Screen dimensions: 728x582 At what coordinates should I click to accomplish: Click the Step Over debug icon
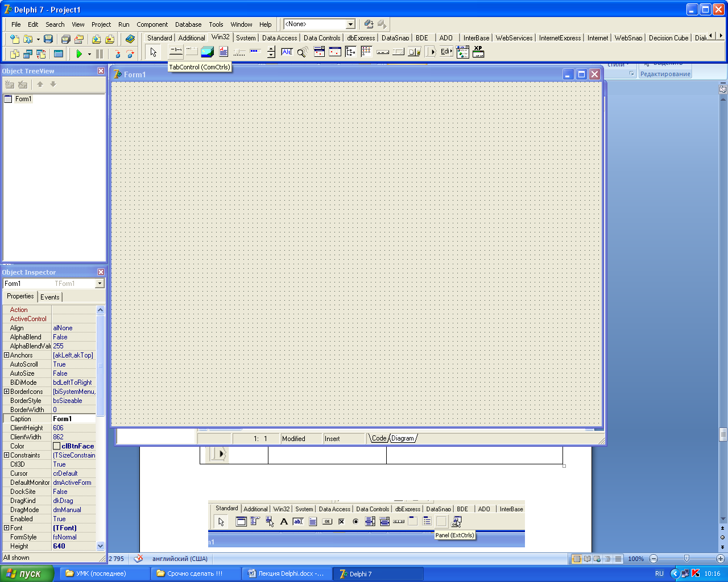[x=130, y=54]
